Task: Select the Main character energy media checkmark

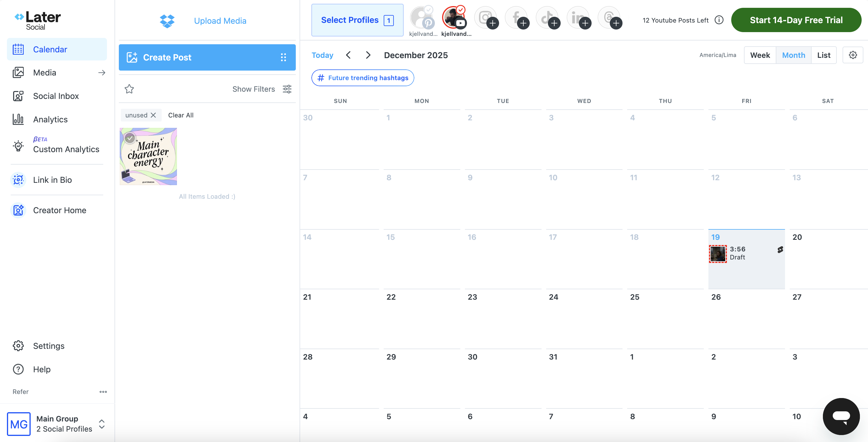Action: click(130, 138)
